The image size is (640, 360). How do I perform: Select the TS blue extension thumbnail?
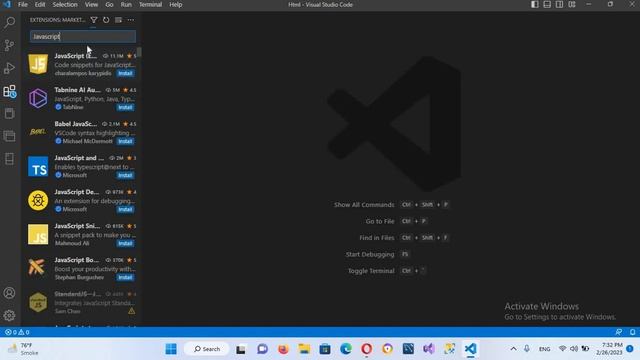pyautogui.click(x=38, y=167)
